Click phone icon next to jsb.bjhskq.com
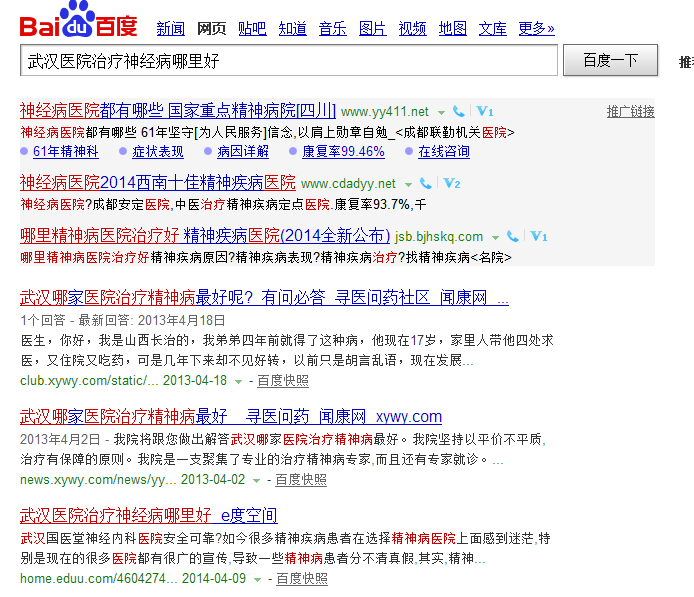Viewport: 694px width, 597px height. 513,236
